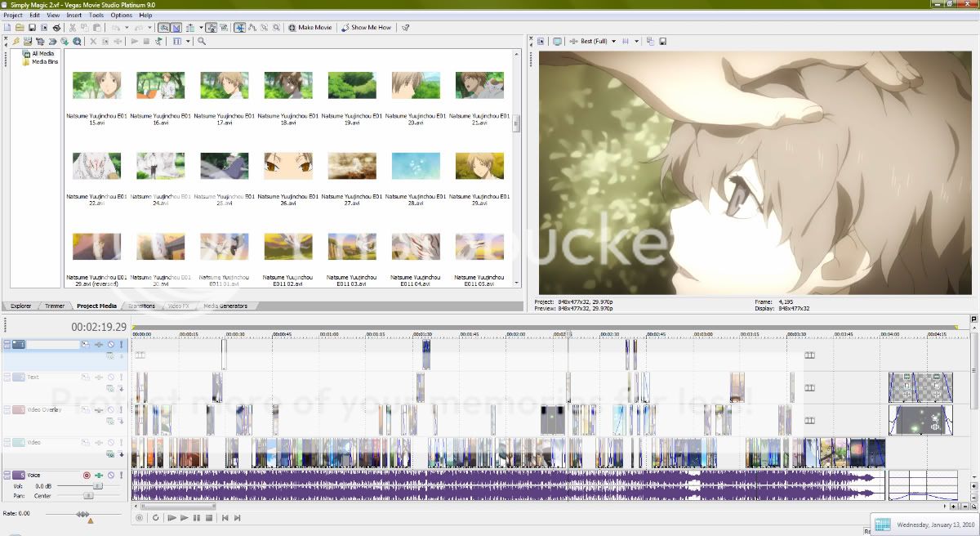The height and width of the screenshot is (536, 980).
Task: Switch to the Explorer tab
Action: pyautogui.click(x=20, y=306)
